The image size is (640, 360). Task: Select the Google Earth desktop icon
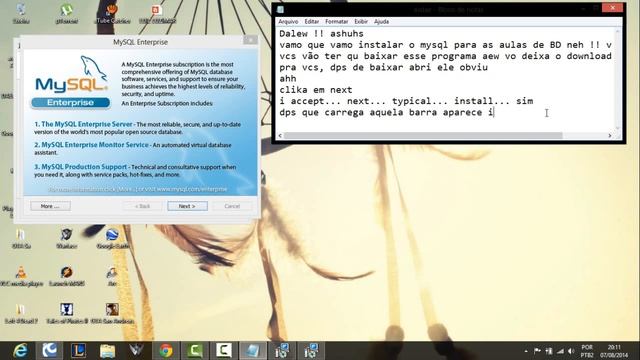point(112,239)
